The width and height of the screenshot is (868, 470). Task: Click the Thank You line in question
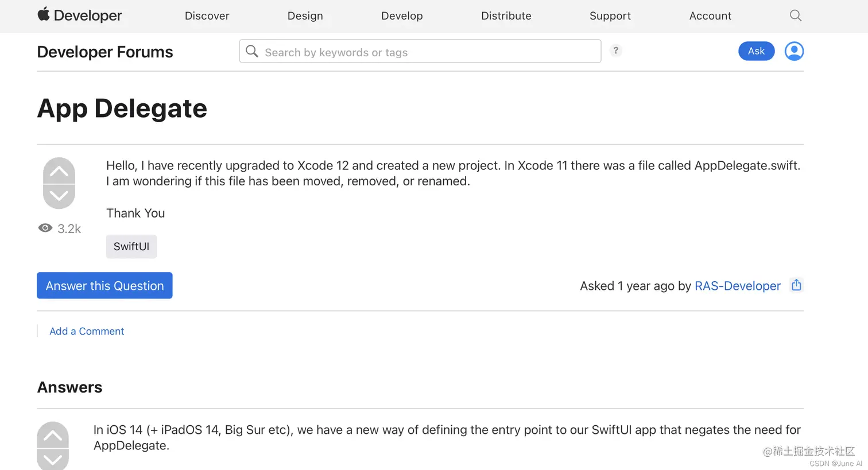pos(135,213)
